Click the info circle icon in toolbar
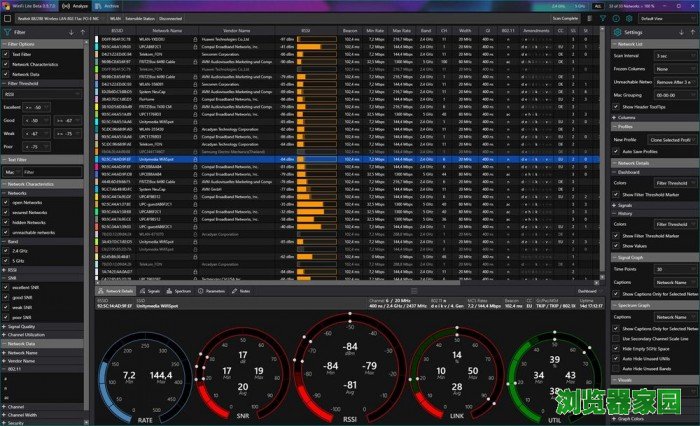 (614, 18)
